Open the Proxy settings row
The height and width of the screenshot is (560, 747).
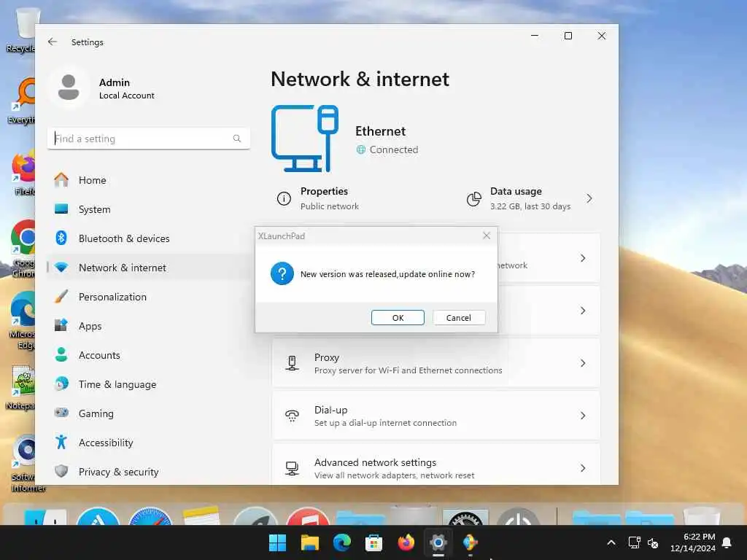[x=436, y=363]
